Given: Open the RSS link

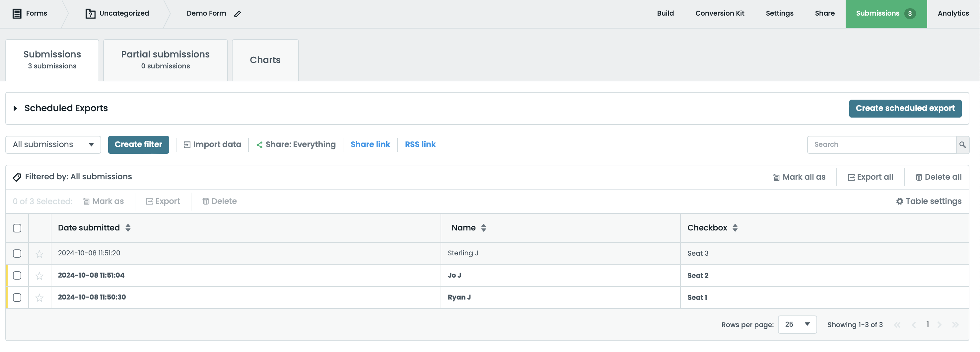Looking at the screenshot, I should click(420, 144).
